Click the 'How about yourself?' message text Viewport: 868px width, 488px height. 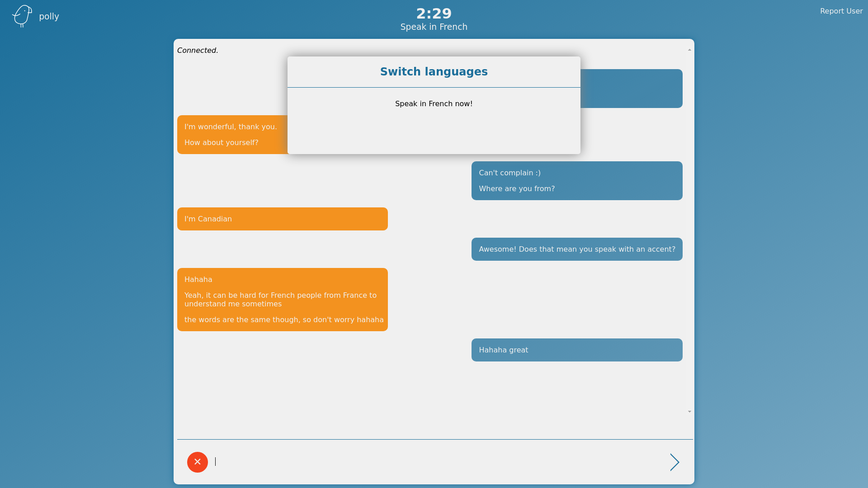tap(222, 143)
